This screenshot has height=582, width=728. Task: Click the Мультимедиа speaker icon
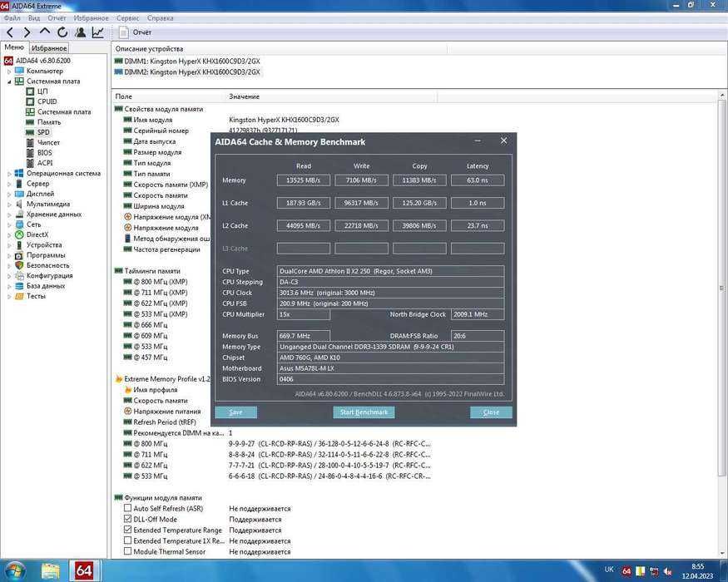coord(19,205)
